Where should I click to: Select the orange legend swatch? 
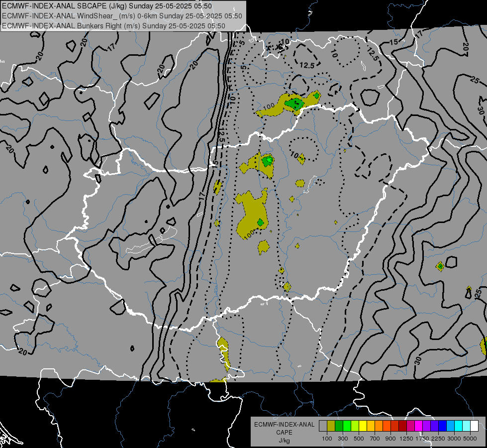[379, 426]
